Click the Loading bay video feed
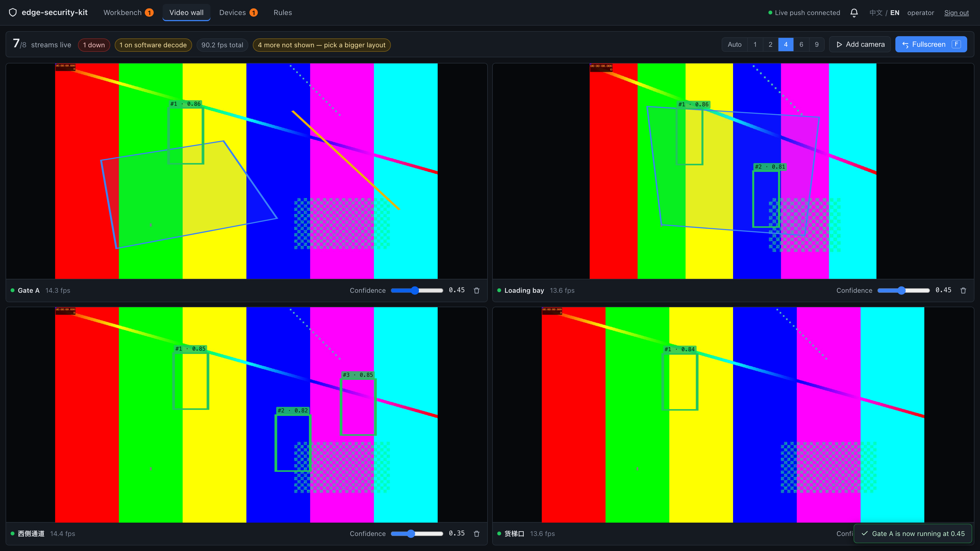980x551 pixels. click(x=733, y=171)
